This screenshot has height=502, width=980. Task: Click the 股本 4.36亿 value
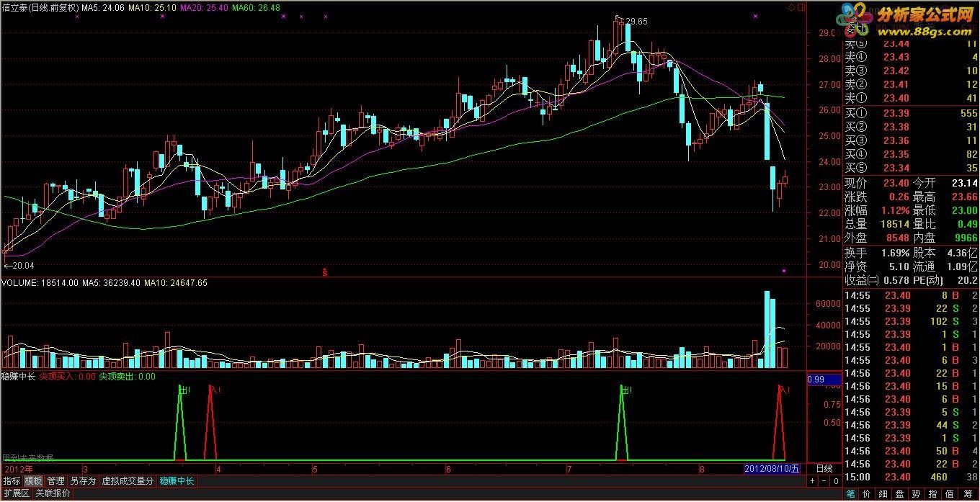pos(963,253)
